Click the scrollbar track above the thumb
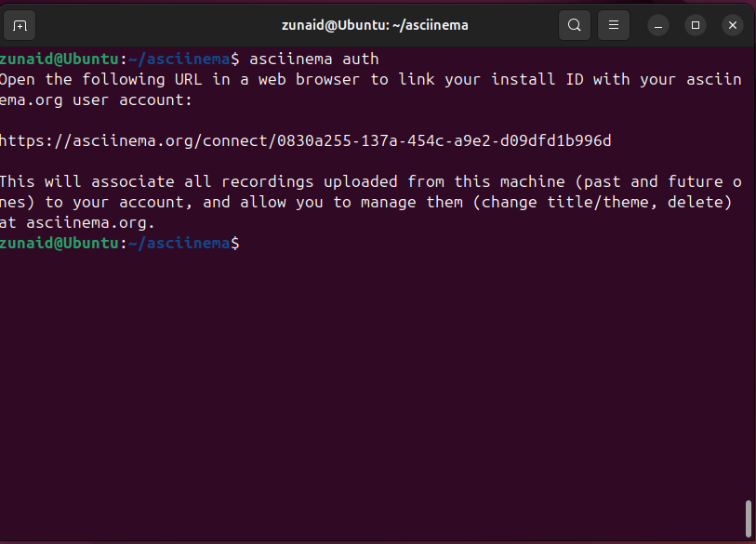 [749, 279]
